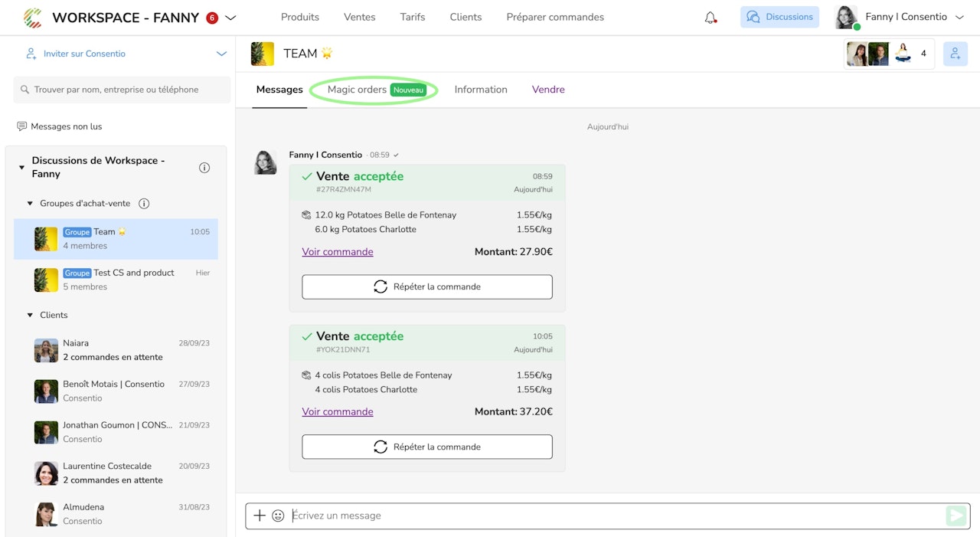This screenshot has height=537, width=980.
Task: Switch to the Magic orders tab
Action: click(x=377, y=90)
